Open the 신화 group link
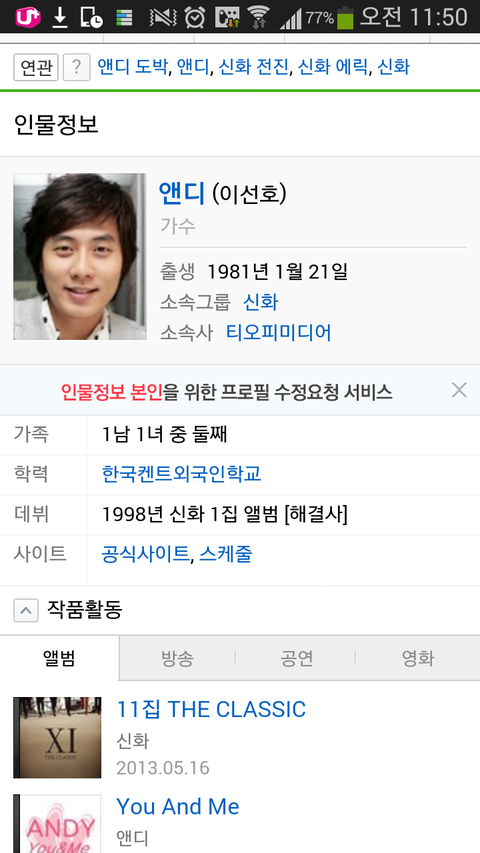 [x=261, y=302]
